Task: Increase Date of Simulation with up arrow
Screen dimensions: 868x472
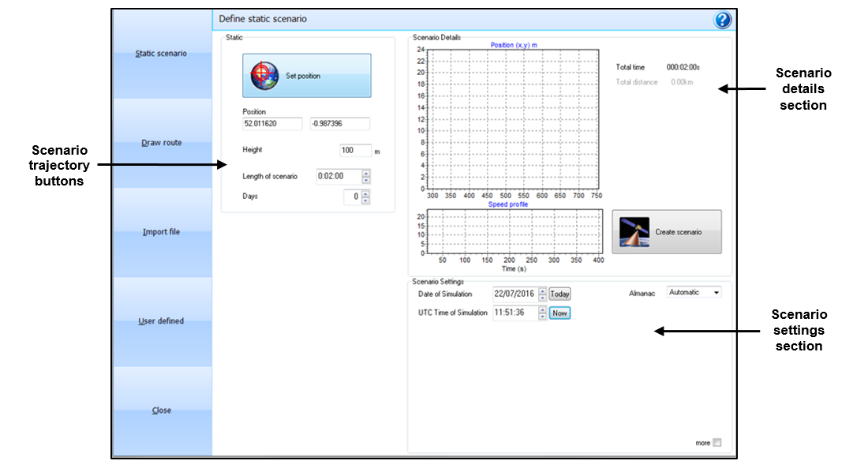Action: click(x=543, y=290)
